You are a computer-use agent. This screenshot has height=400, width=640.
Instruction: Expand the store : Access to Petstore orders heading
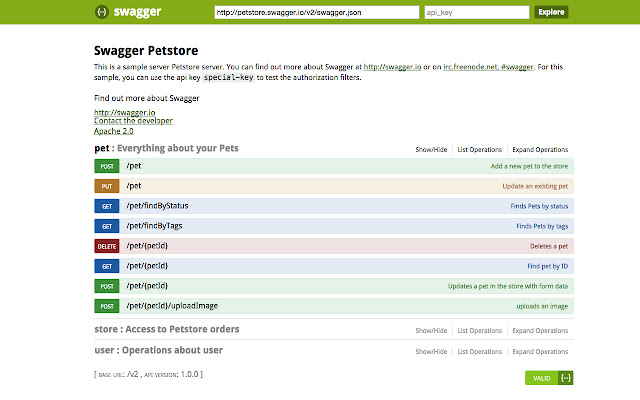pyautogui.click(x=167, y=329)
